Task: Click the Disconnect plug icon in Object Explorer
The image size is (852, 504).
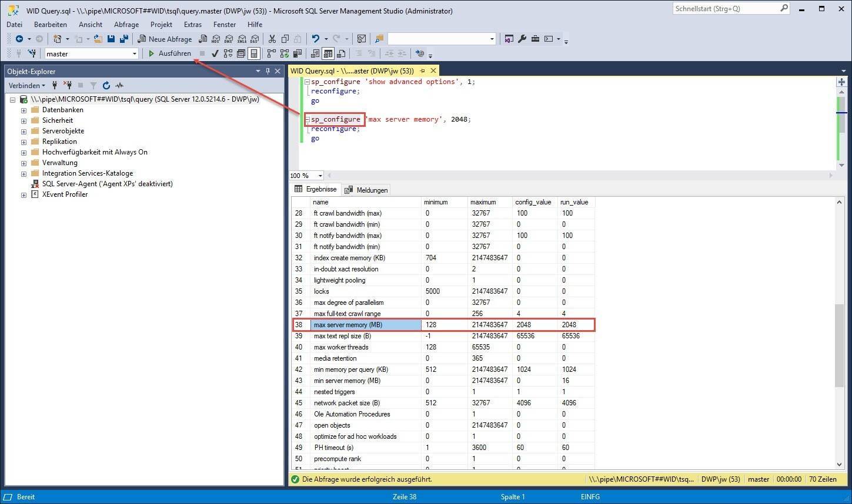Action: (68, 85)
